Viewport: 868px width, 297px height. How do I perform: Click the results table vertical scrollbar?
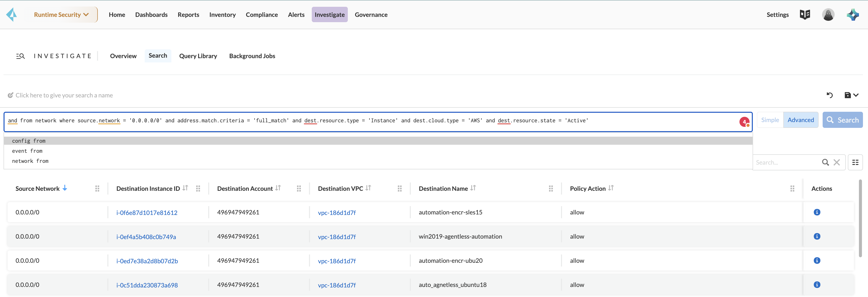(860, 219)
